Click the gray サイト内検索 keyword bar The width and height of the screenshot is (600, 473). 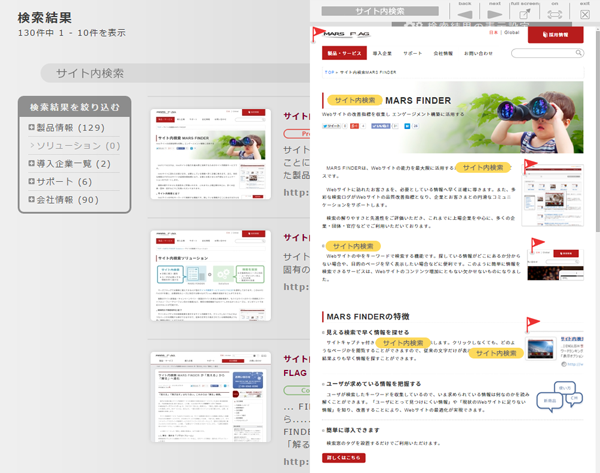click(380, 11)
